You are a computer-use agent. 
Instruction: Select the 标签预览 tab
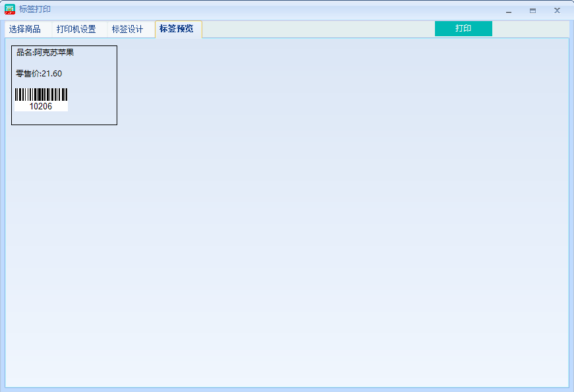click(177, 29)
